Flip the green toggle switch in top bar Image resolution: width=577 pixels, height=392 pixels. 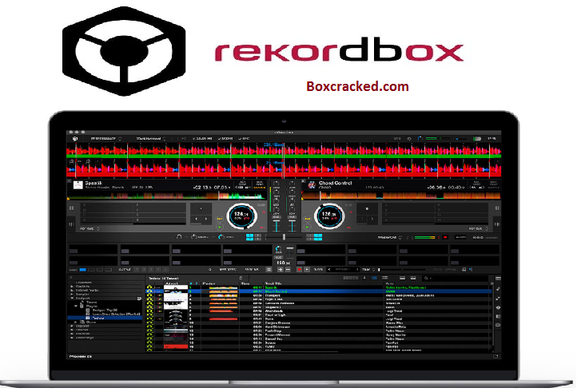click(x=477, y=139)
